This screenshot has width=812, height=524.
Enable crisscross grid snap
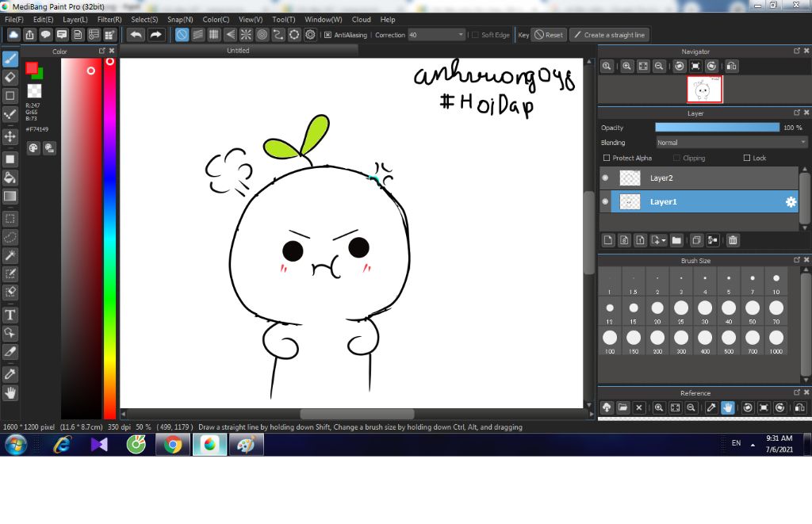214,35
